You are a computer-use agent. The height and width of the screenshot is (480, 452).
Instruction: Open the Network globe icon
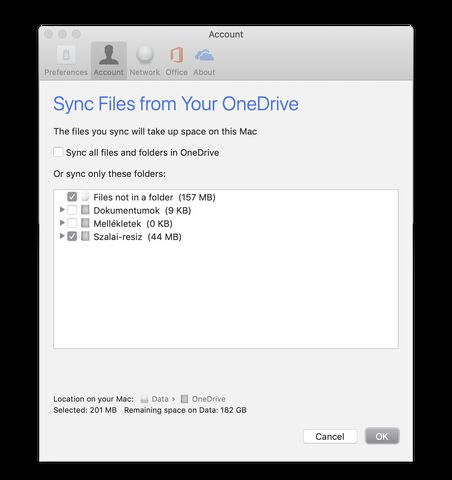pyautogui.click(x=145, y=55)
